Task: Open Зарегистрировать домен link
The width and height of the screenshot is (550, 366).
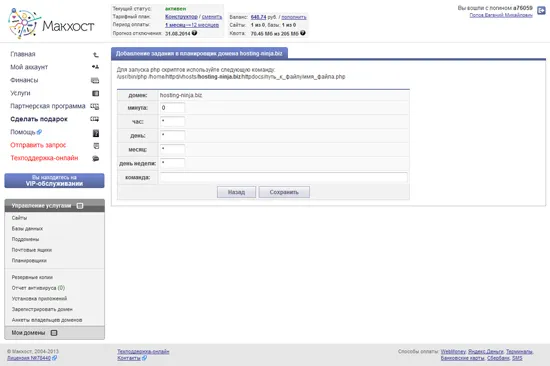Action: pos(42,309)
